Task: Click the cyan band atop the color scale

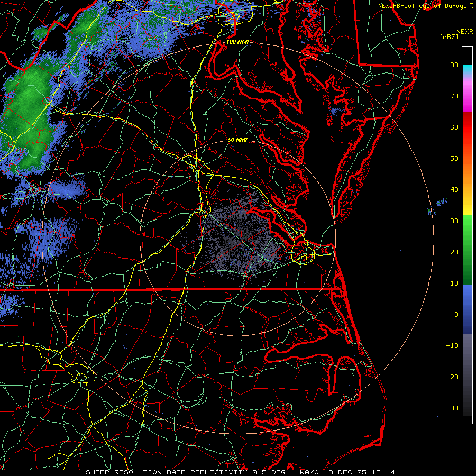Action: click(467, 69)
